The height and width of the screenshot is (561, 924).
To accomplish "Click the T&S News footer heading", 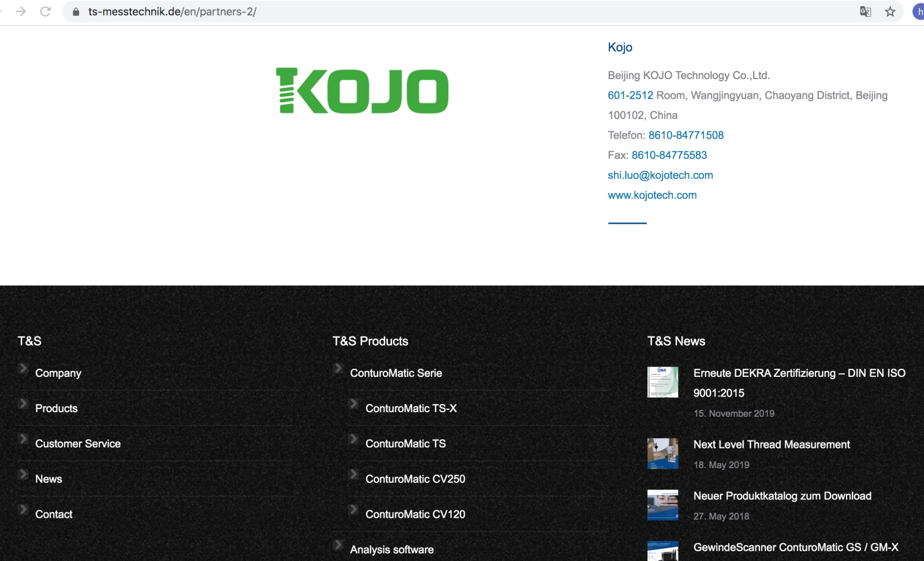I will (x=676, y=341).
